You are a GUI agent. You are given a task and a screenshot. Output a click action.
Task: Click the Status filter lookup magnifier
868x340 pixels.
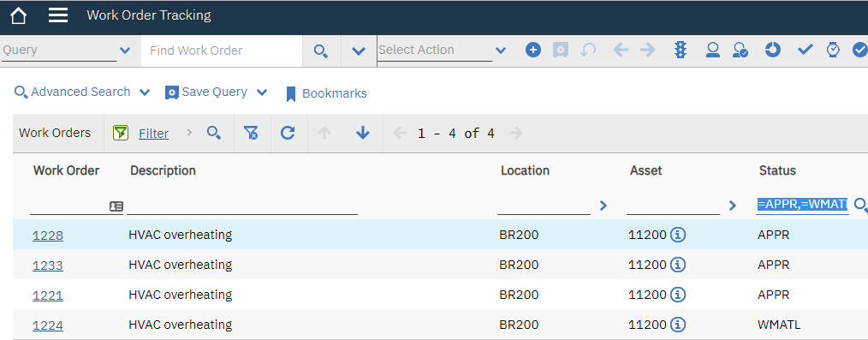coord(860,206)
